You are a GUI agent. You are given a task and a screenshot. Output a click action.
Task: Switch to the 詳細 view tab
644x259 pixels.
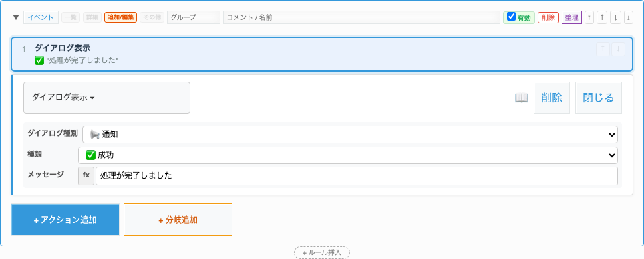(92, 17)
